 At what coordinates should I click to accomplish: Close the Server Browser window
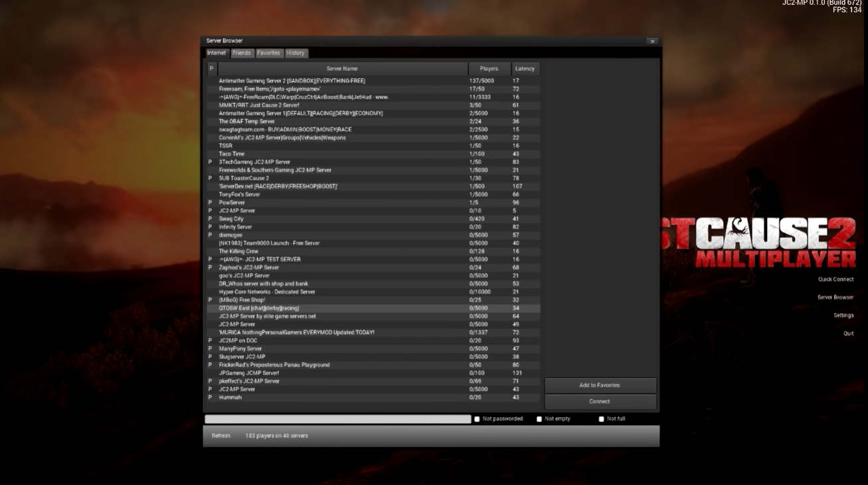coord(652,41)
